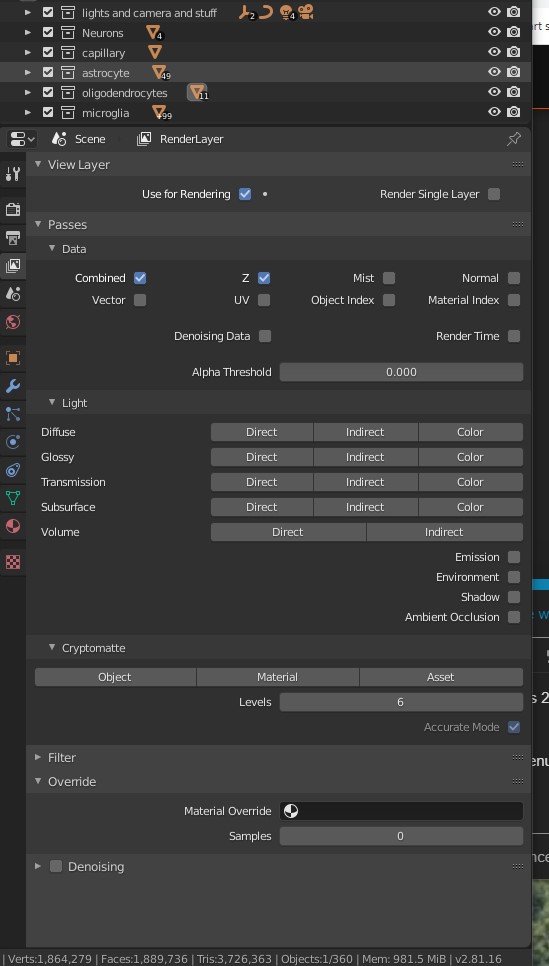The width and height of the screenshot is (549, 966).
Task: Enable Transmission Color pass
Action: pyautogui.click(x=471, y=482)
